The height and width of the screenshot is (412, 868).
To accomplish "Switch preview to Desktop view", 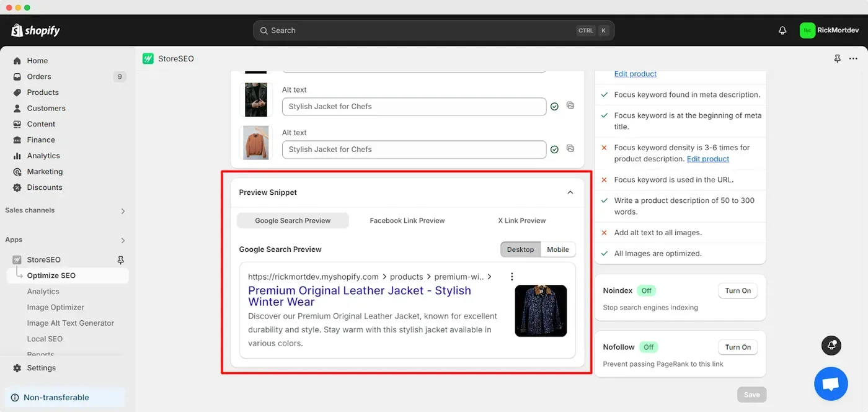I will pyautogui.click(x=520, y=249).
